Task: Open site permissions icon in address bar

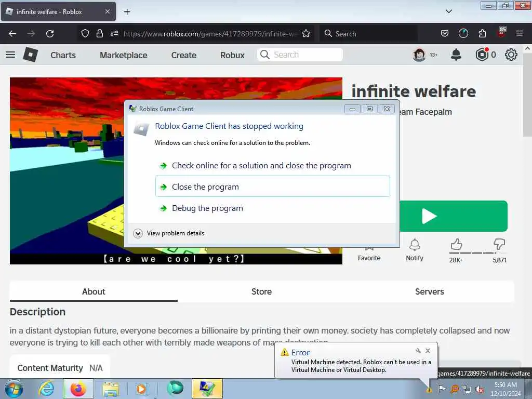Action: 114,33
